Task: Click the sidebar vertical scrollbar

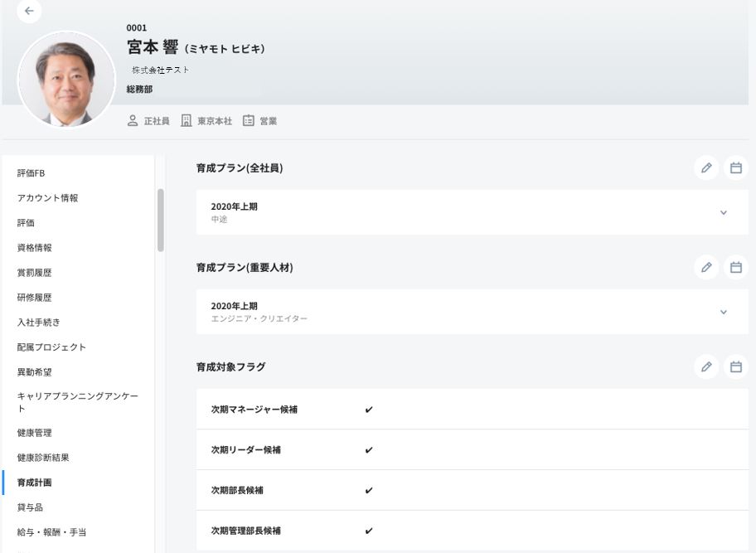Action: [x=160, y=220]
